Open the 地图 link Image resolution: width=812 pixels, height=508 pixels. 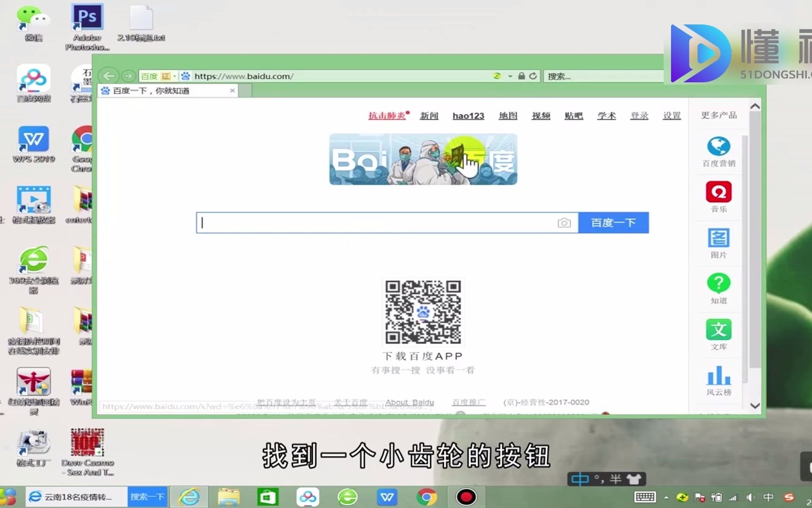[x=508, y=116]
